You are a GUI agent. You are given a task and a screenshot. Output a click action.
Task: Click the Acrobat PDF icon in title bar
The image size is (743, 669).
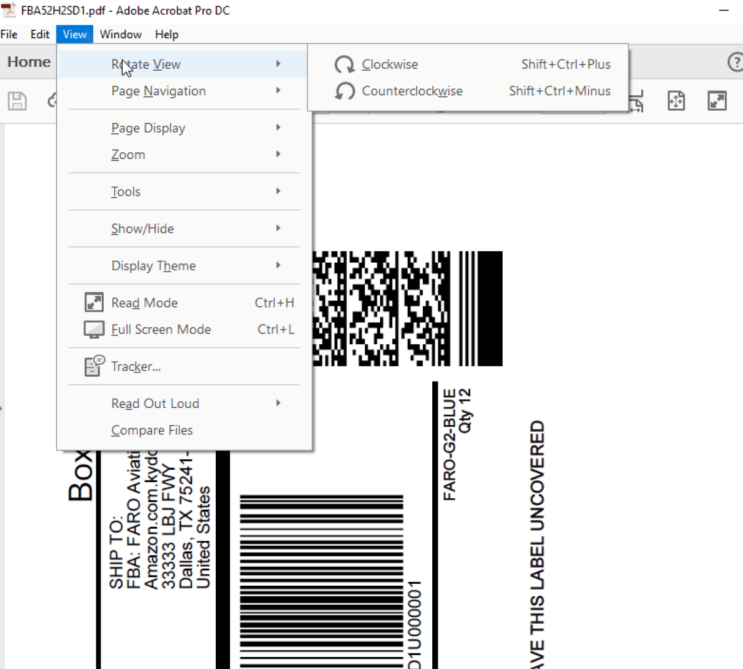click(8, 9)
